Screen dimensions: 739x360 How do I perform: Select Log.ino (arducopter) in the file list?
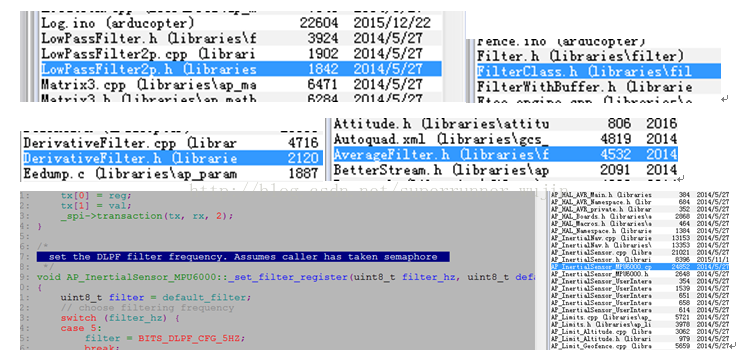[241, 23]
